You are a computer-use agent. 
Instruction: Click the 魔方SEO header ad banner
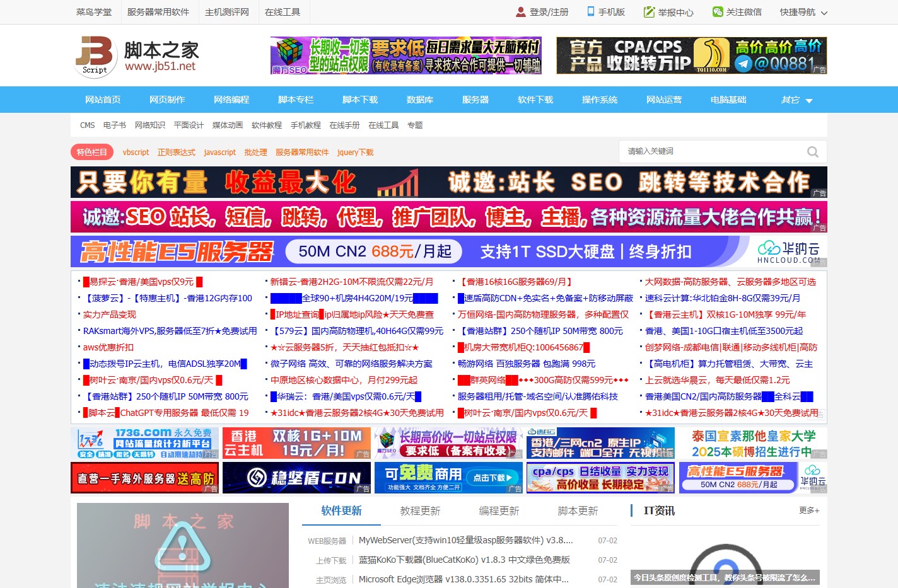point(406,55)
